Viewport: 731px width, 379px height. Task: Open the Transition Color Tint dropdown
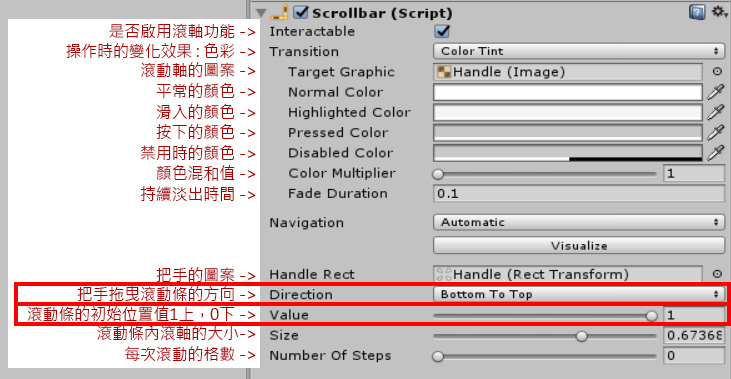click(x=579, y=51)
